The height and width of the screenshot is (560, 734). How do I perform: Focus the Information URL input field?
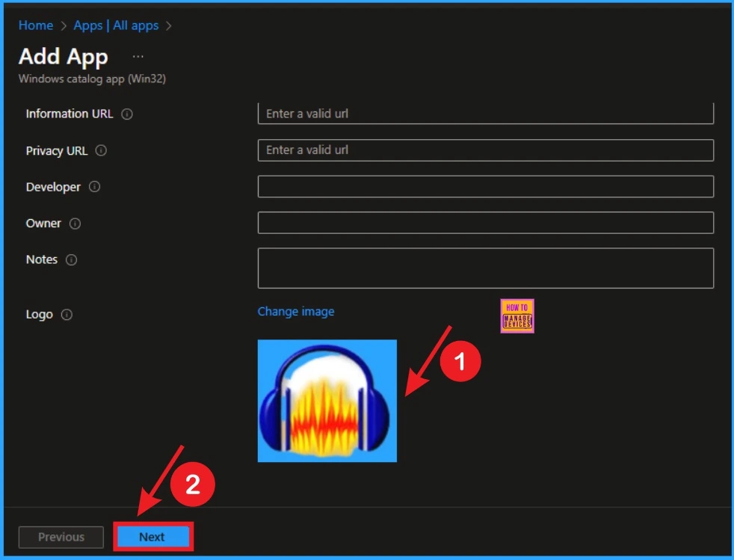[485, 114]
